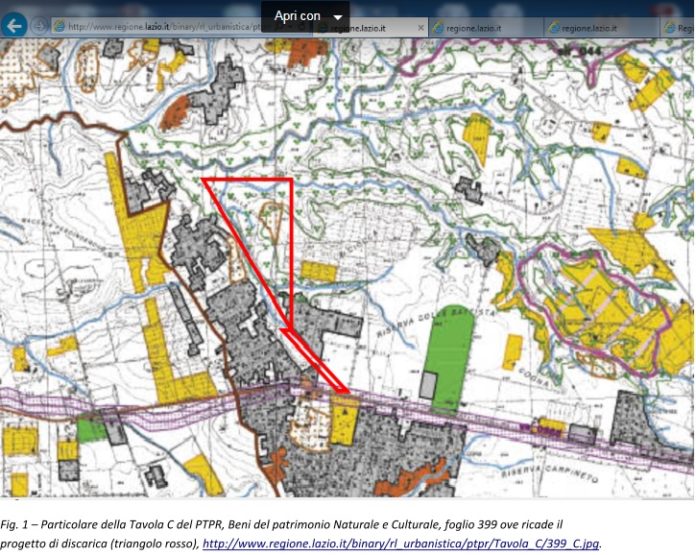Switch to the first regione.lazio.it tab

pyautogui.click(x=370, y=28)
